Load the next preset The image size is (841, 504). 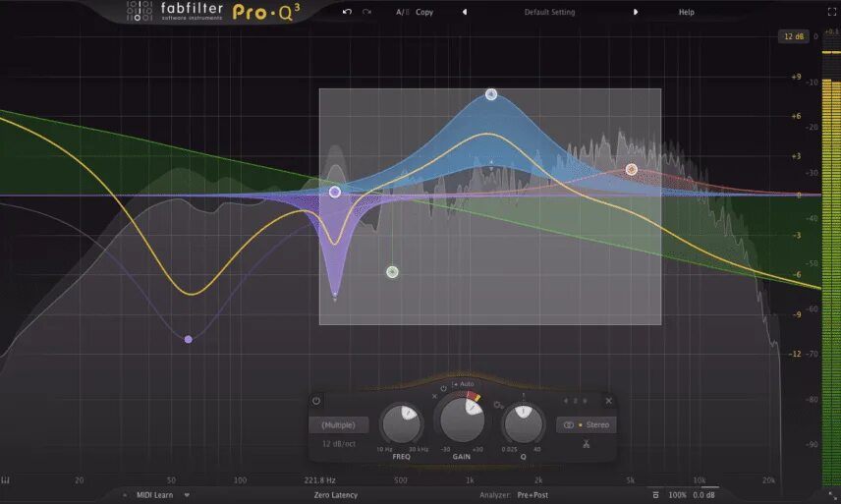point(636,12)
